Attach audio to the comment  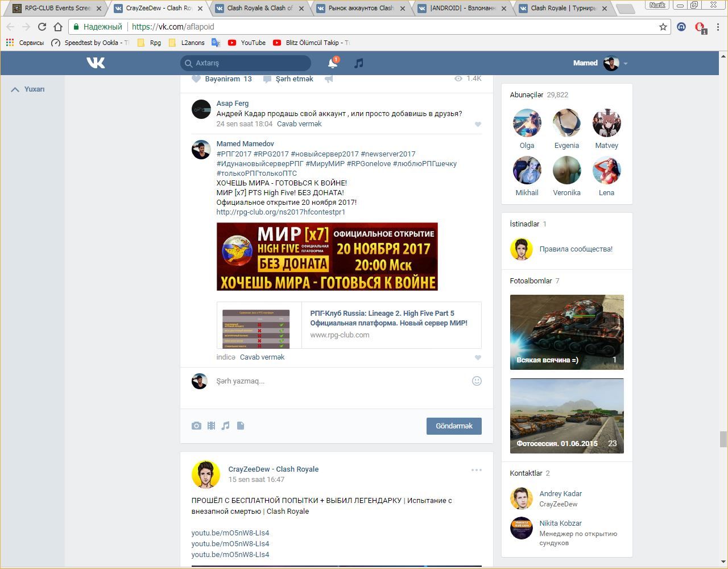click(x=226, y=426)
